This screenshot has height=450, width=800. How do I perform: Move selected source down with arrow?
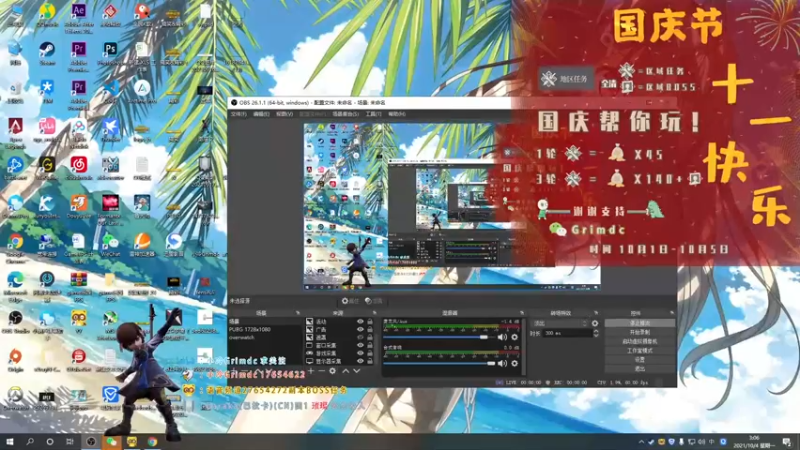coord(357,371)
